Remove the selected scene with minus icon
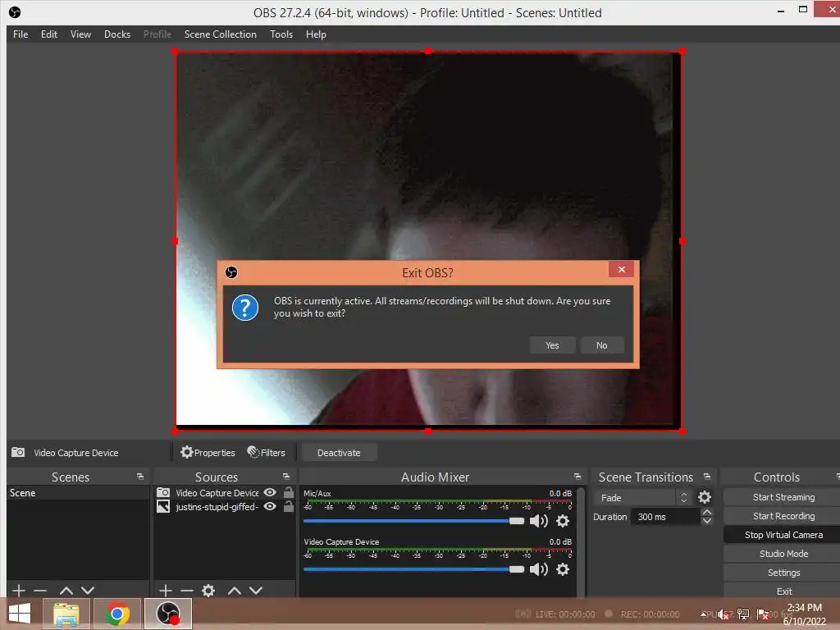Screen dimensions: 840x630 (40, 591)
